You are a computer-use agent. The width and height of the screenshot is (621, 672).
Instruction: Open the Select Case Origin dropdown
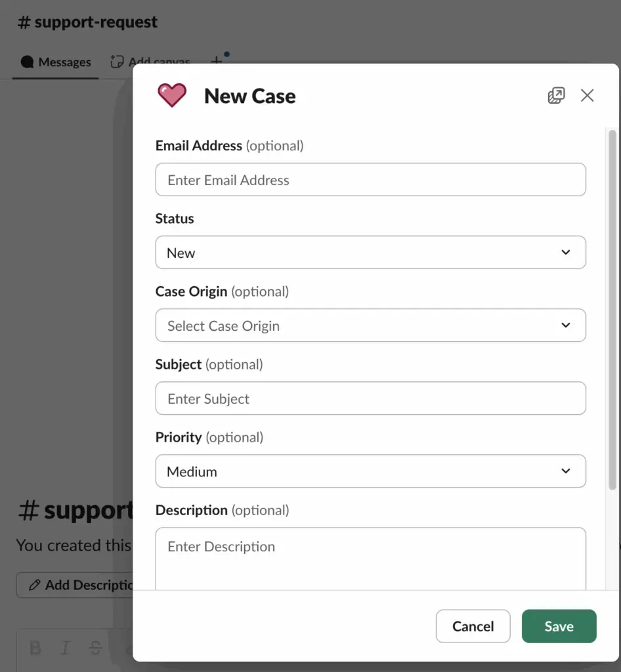371,325
